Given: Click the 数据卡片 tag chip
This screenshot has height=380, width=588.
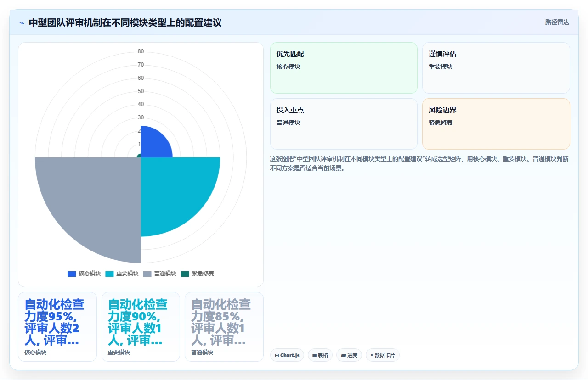Looking at the screenshot, I should (383, 355).
